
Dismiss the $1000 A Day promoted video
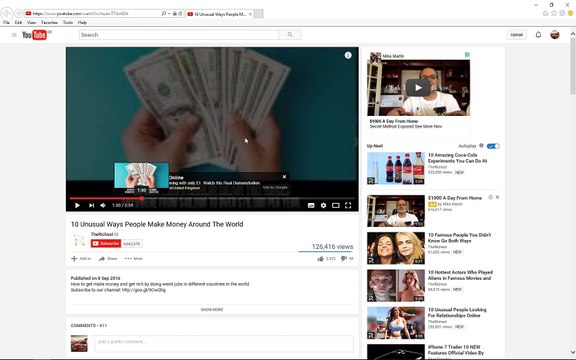point(497,197)
